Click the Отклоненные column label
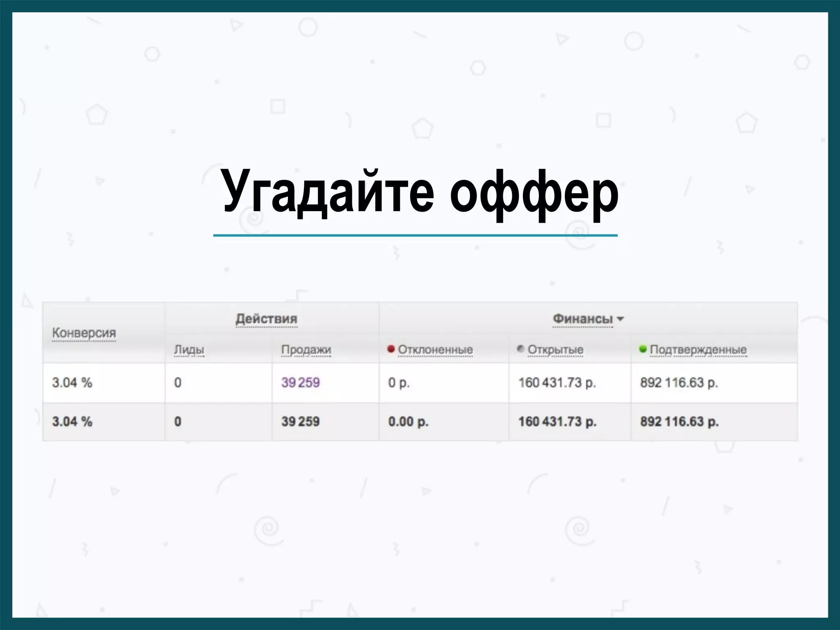The image size is (840, 630). pos(435,350)
